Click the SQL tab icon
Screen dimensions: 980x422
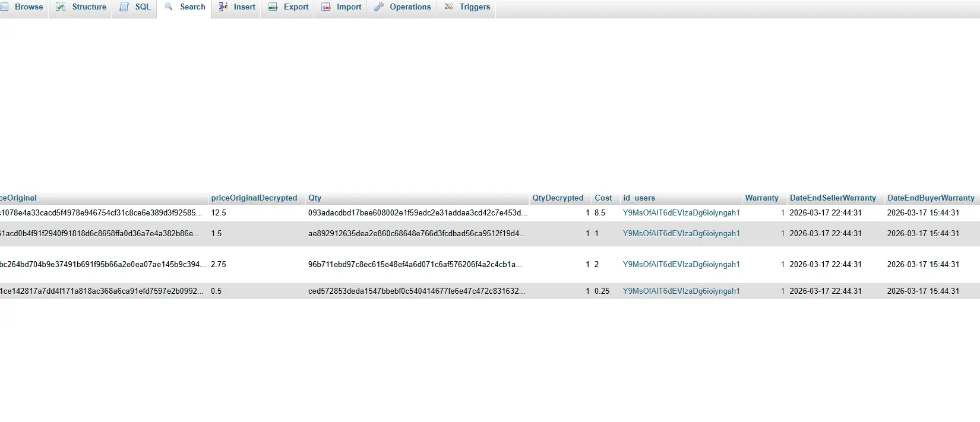coord(124,7)
